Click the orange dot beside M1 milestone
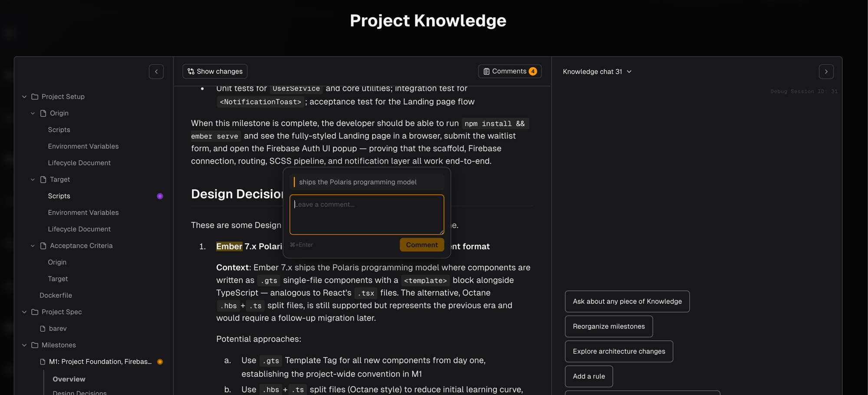Screen dimensions: 868x395 pyautogui.click(x=160, y=362)
